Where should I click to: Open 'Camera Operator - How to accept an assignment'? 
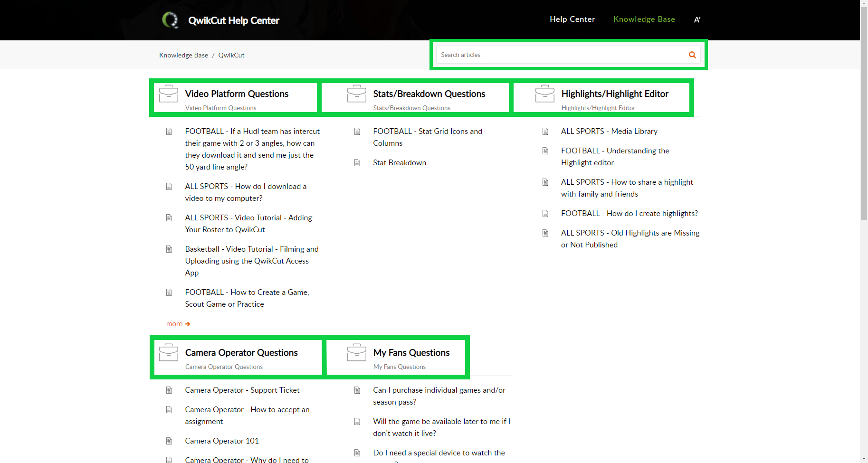tap(247, 416)
